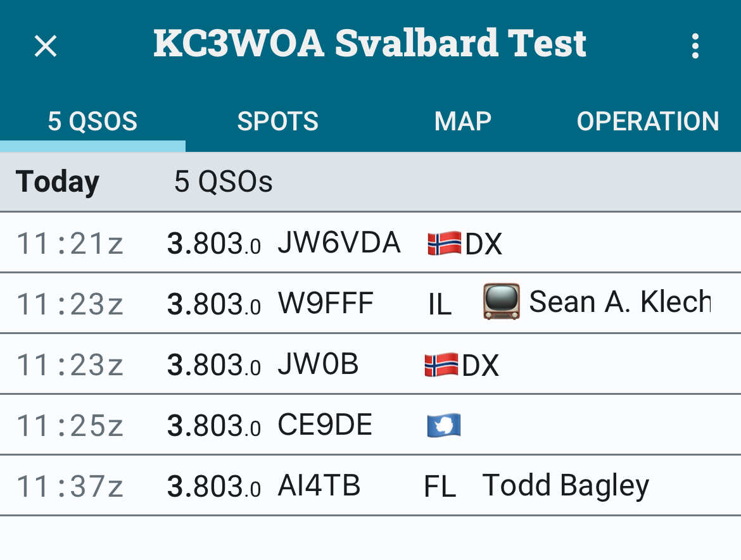Viewport: 741px width, 560px height.
Task: Click the Today section header
Action: (x=58, y=182)
